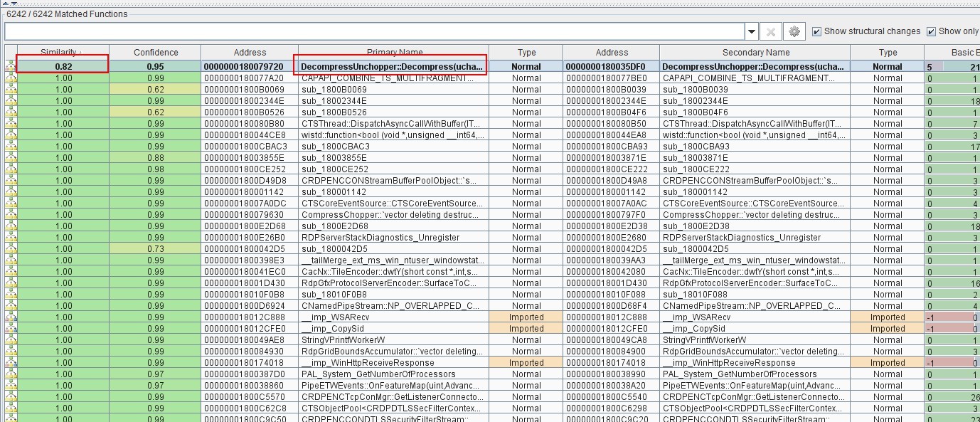Click the row icon for RDPServerStackDiagnostics_Unregister
This screenshot has width=980, height=422.
(x=10, y=238)
